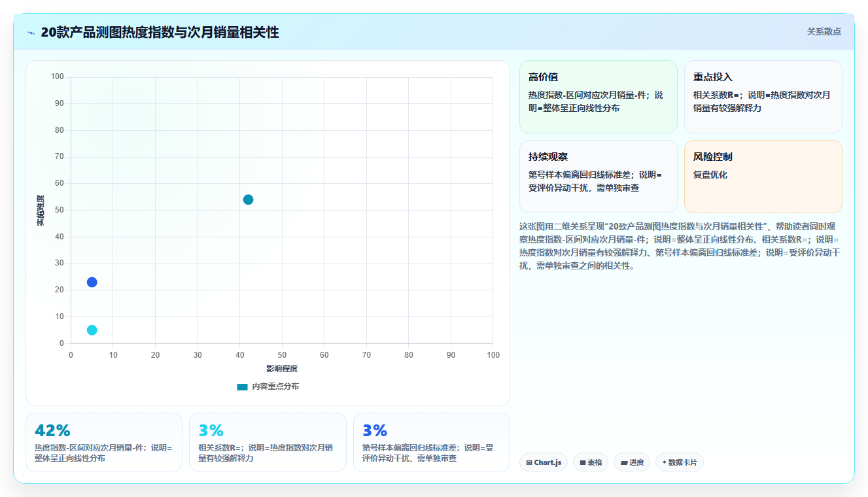This screenshot has width=868, height=497.
Task: Click the x-axis tick label 50
Action: pos(282,355)
